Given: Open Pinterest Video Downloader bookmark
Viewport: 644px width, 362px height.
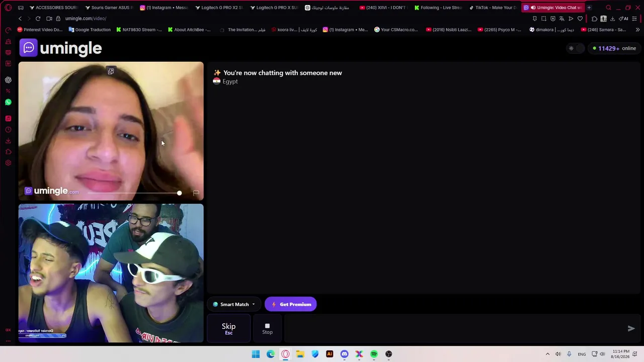Looking at the screenshot, I should coord(40,30).
